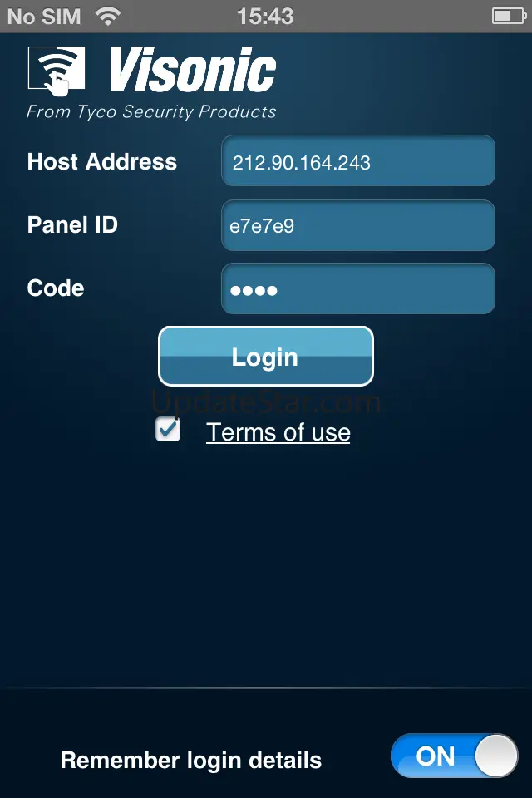Turn off Remember login details switch
Viewport: 532px width, 798px height.
click(454, 756)
